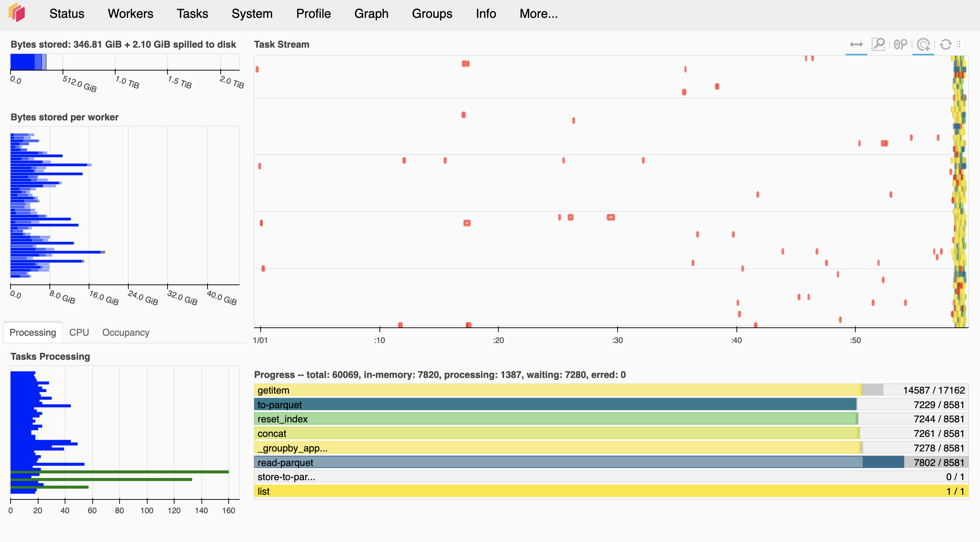Enable the wheel zoom tool
This screenshot has height=542, width=980.
click(900, 45)
